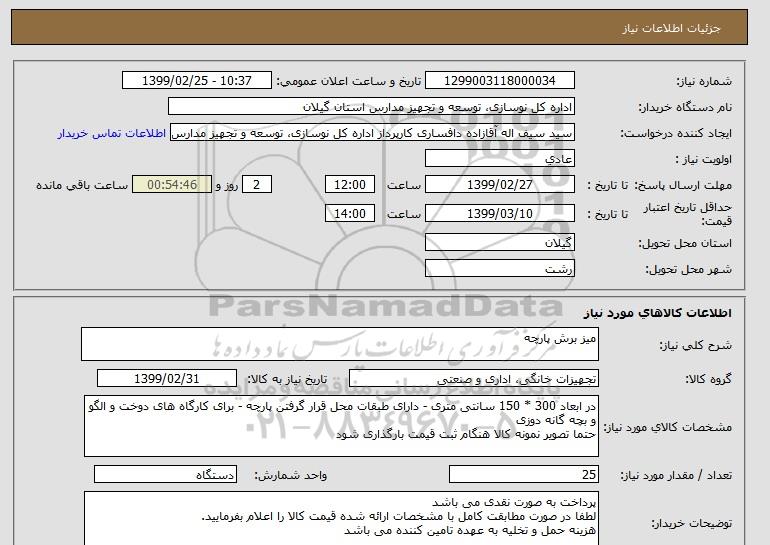The width and height of the screenshot is (770, 545).
Task: Click the جزئیات اطلاعات نیاز header title
Action: click(671, 28)
